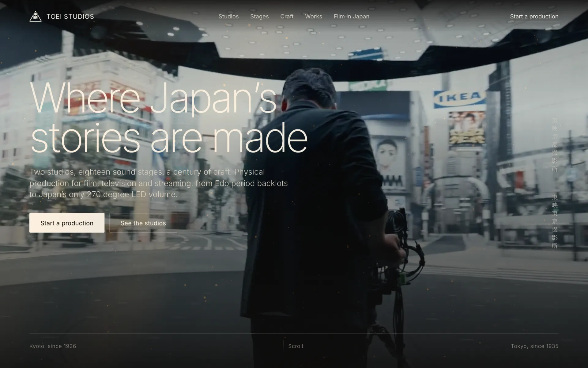Select the vertical 東映京都撮影所 text
The height and width of the screenshot is (368, 588).
pos(555,145)
